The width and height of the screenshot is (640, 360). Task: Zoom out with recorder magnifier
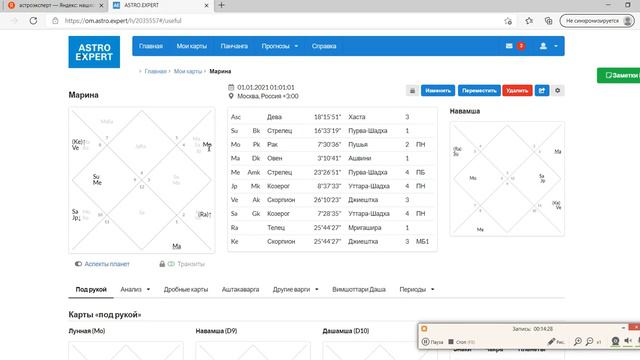589,342
